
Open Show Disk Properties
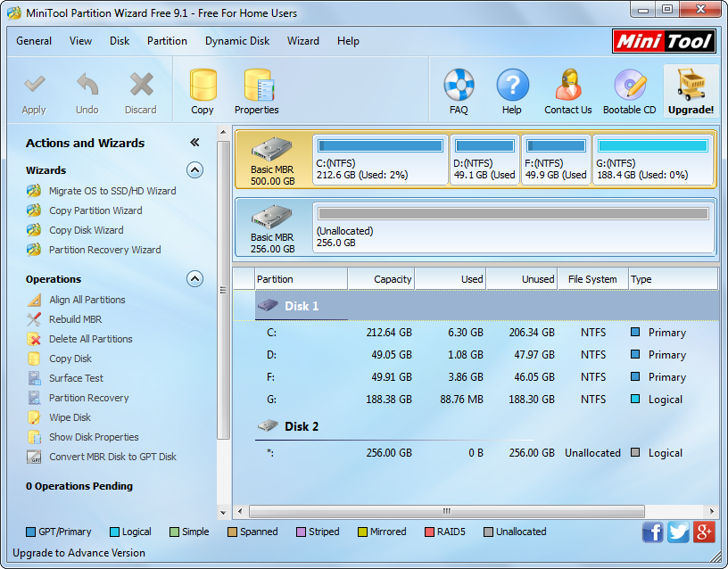(x=94, y=437)
